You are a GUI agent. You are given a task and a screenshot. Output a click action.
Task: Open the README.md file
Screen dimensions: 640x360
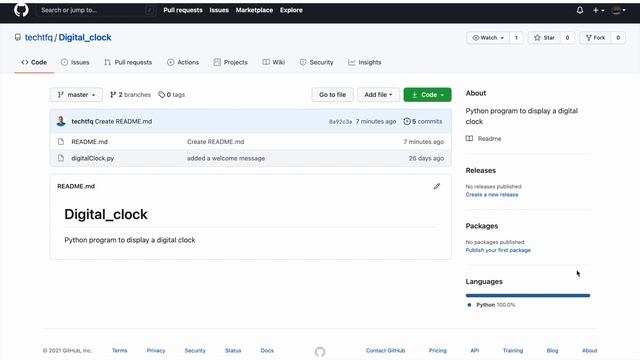point(89,142)
